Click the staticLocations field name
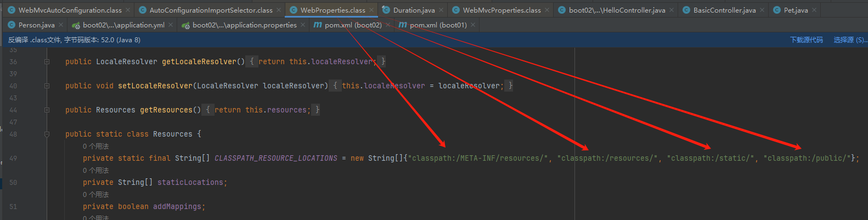The height and width of the screenshot is (220, 868). point(190,182)
